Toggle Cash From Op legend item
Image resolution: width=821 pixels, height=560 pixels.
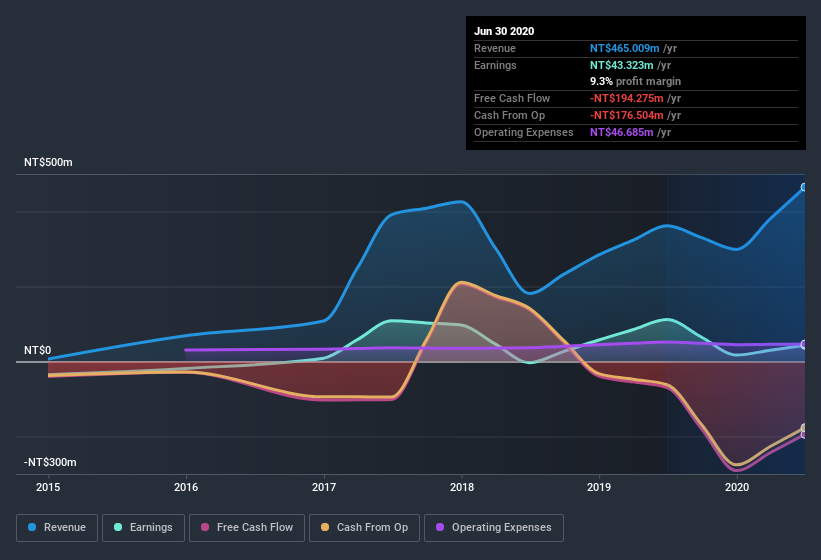tap(364, 528)
